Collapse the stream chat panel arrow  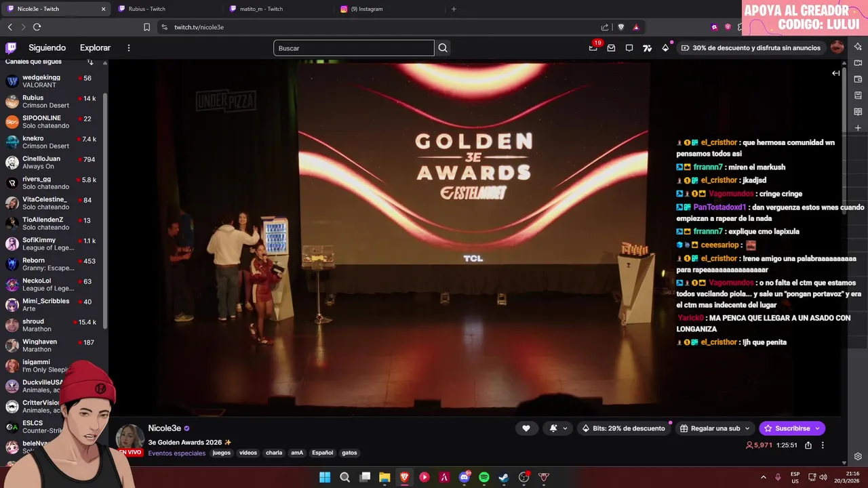[x=835, y=73]
